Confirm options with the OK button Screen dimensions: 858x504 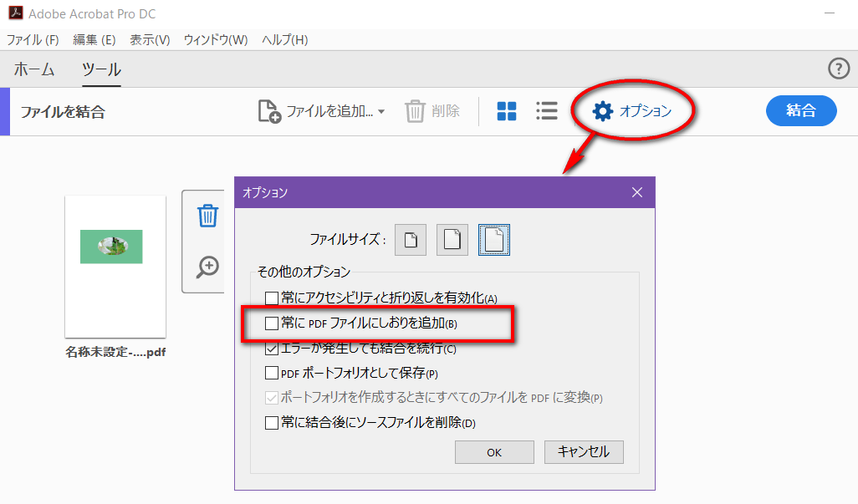pyautogui.click(x=493, y=451)
